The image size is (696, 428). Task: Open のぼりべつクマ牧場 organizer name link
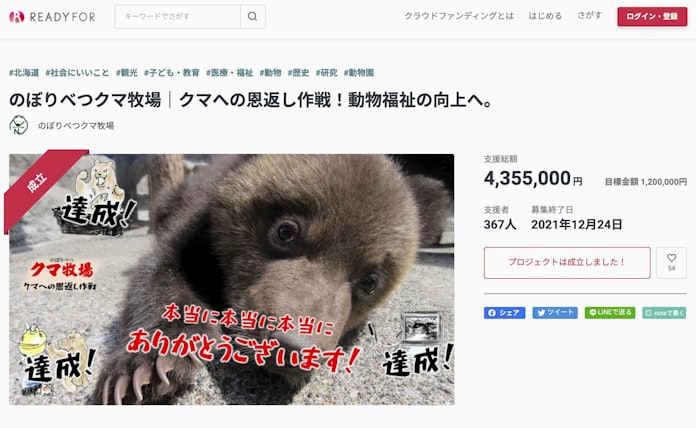[x=76, y=126]
